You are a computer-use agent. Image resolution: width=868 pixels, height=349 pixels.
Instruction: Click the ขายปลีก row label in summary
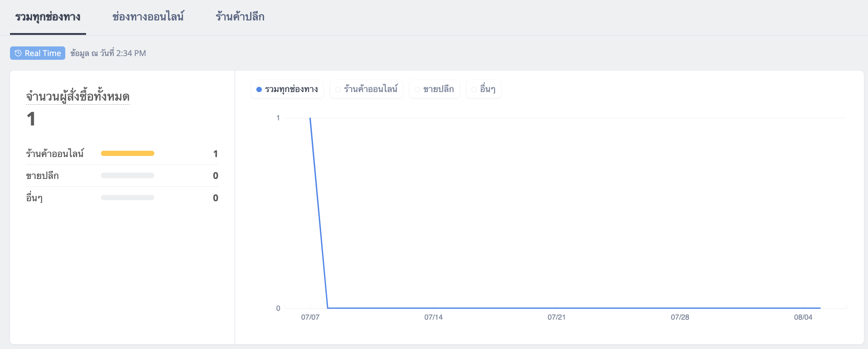pyautogui.click(x=42, y=176)
